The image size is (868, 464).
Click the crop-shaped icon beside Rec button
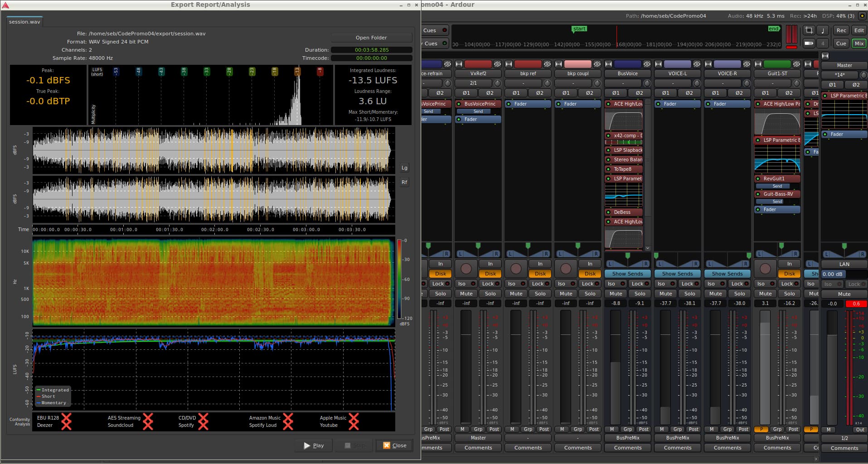coord(809,30)
